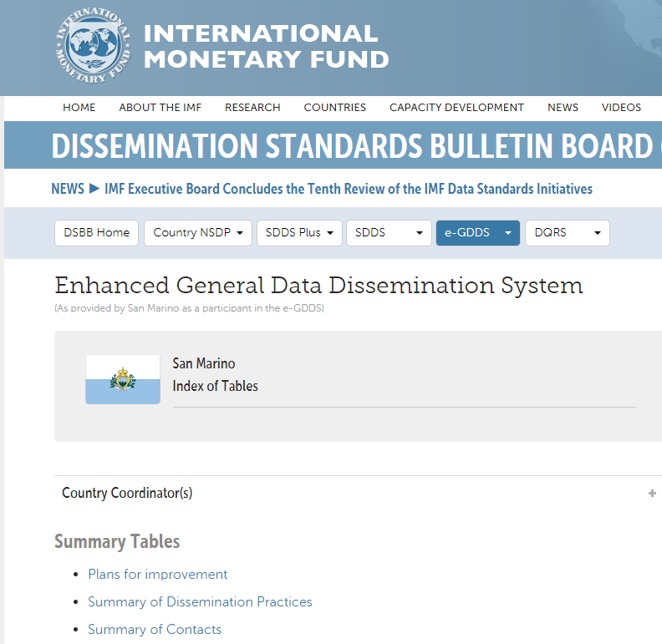Image resolution: width=662 pixels, height=644 pixels.
Task: Open the COUNTRIES menu
Action: point(335,108)
